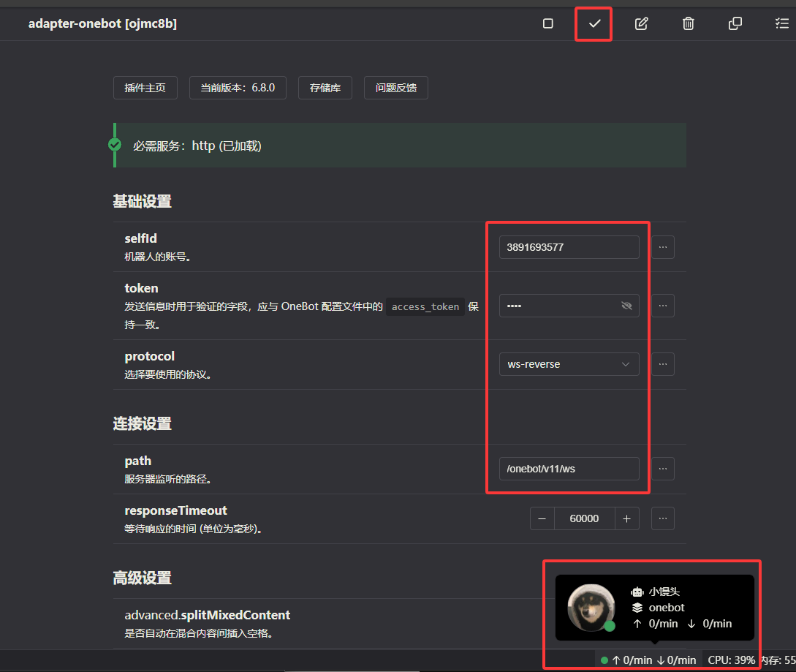Delete the plugin using trash icon
796x672 pixels.
tap(688, 23)
